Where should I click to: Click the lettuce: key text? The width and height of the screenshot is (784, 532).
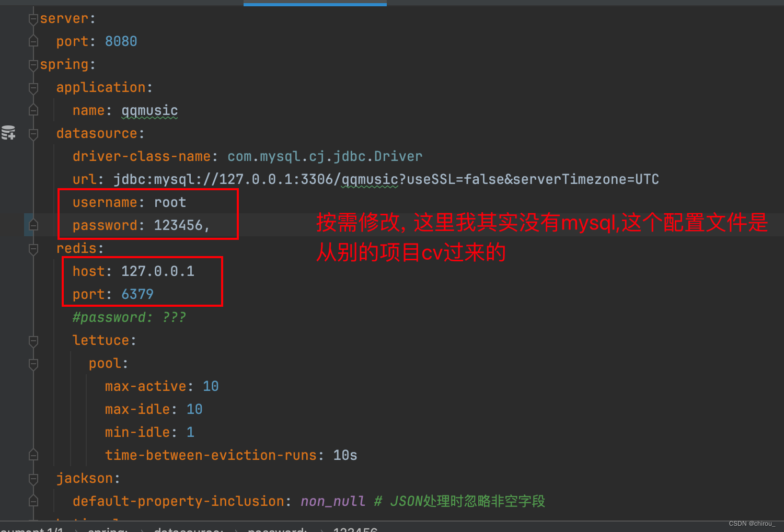coord(105,340)
